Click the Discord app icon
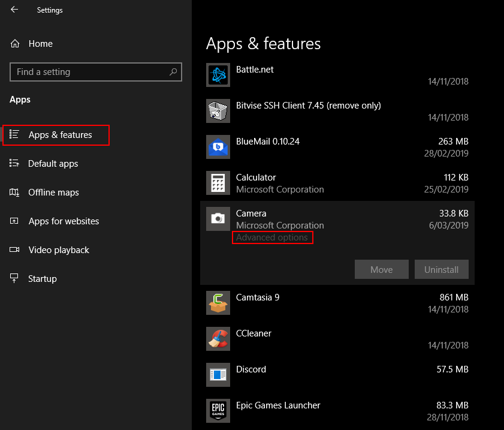 point(218,375)
